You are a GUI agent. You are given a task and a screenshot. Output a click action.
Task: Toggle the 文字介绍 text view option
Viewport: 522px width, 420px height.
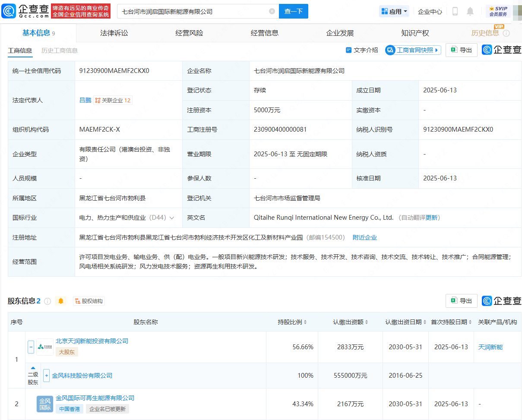coord(362,50)
